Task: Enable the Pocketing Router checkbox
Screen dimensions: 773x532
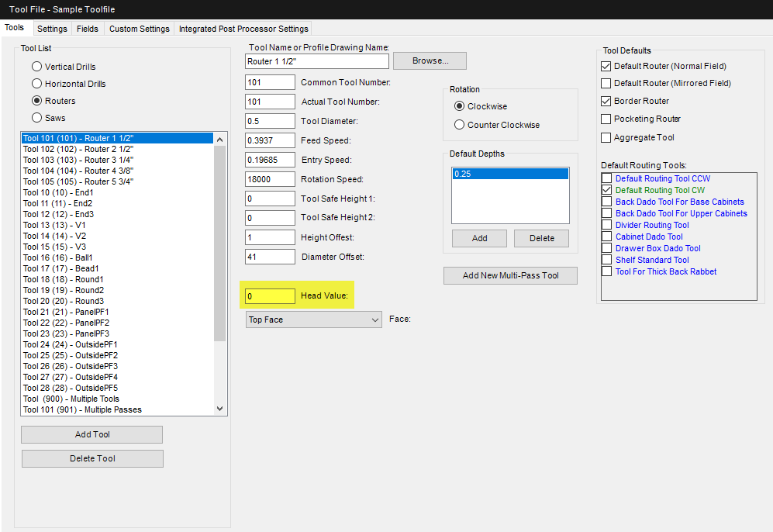Action: point(606,119)
